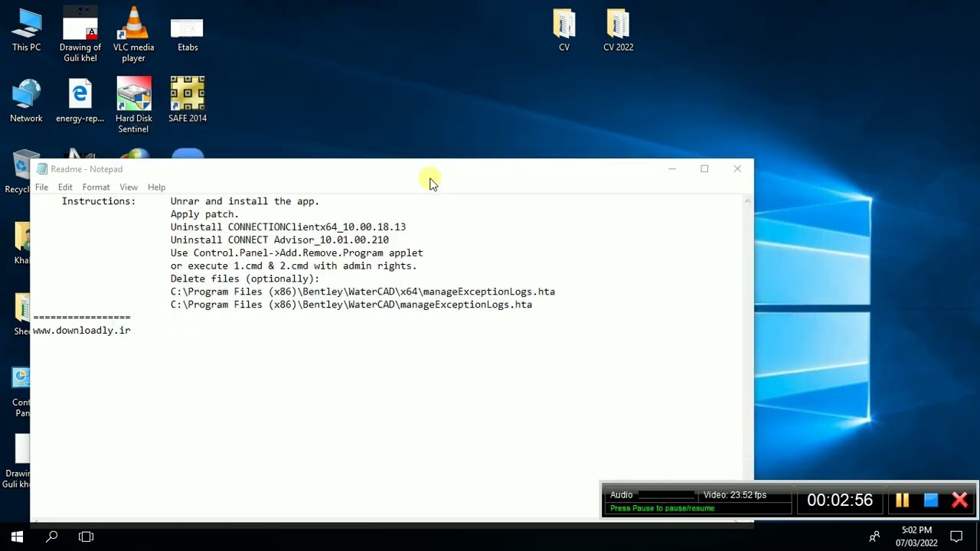Viewport: 980px width, 551px height.
Task: Click the 'Instructions:' label in Notepad
Action: tap(99, 201)
